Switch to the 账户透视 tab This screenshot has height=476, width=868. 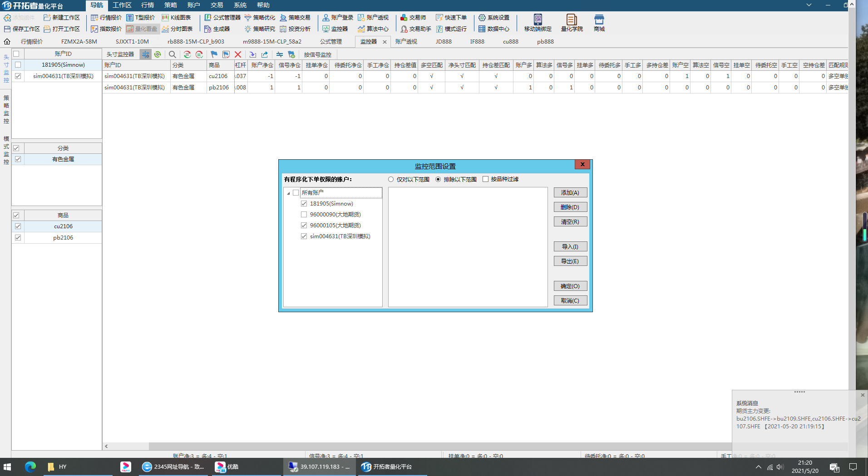406,42
